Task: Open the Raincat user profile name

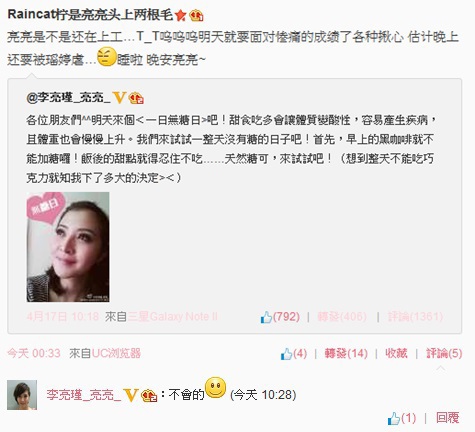Action: pyautogui.click(x=90, y=15)
